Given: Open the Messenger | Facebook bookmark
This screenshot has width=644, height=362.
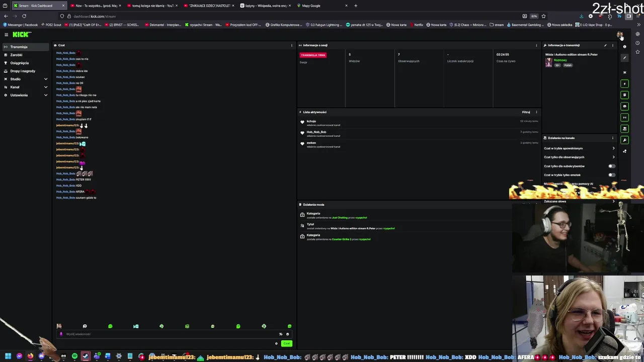Looking at the screenshot, I should tap(21, 25).
